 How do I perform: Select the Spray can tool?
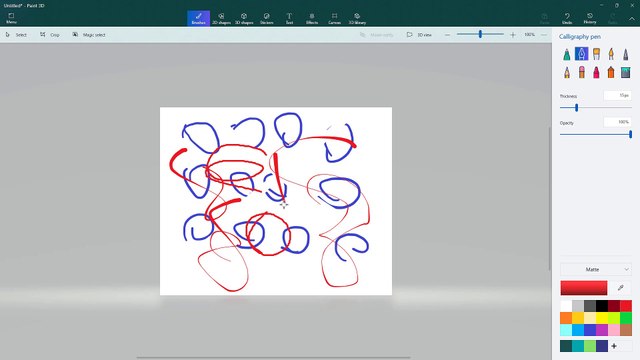[x=611, y=73]
